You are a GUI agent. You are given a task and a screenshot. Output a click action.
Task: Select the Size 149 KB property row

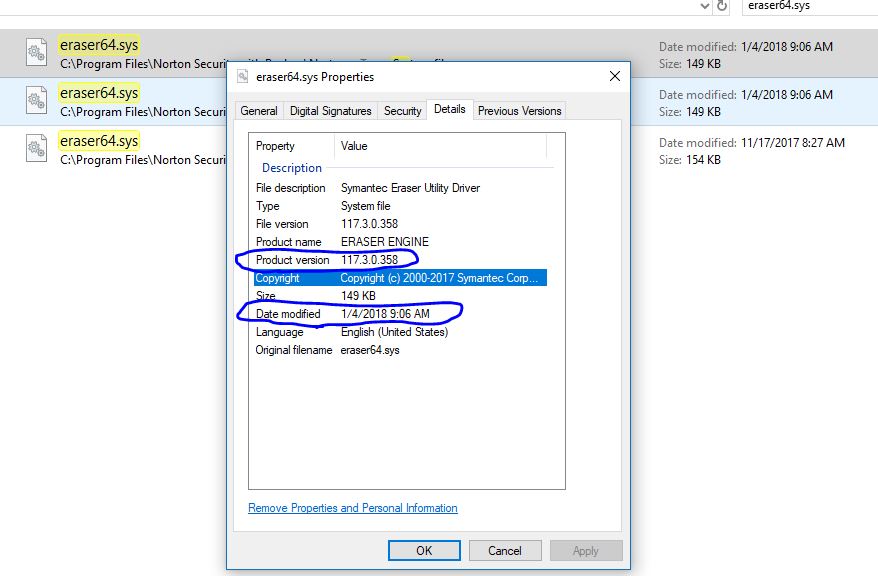[400, 296]
